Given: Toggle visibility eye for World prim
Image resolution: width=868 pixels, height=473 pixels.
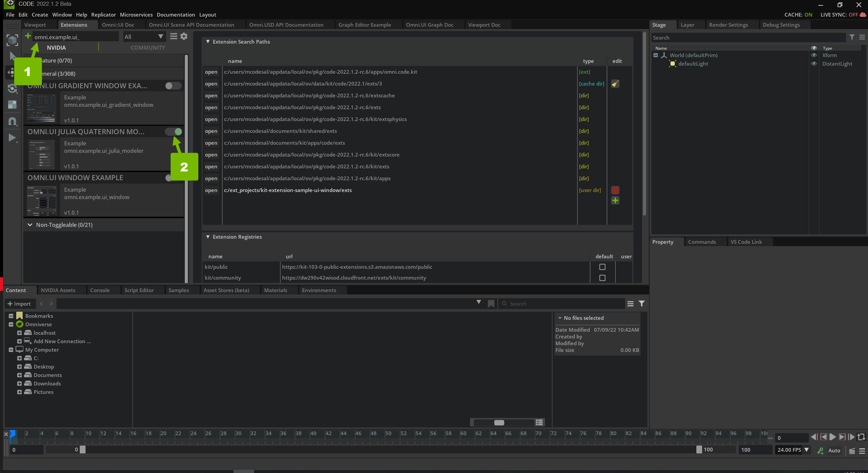Looking at the screenshot, I should 814,55.
